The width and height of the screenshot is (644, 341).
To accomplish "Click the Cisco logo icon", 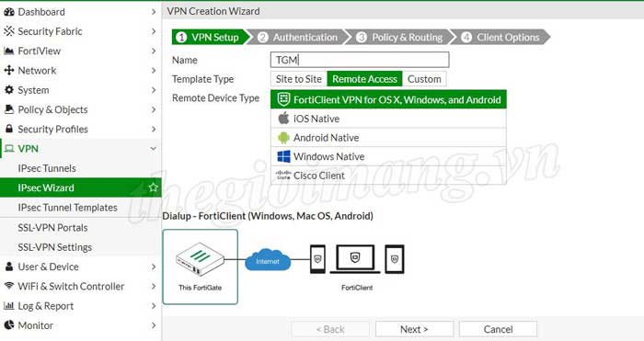I will click(x=283, y=176).
